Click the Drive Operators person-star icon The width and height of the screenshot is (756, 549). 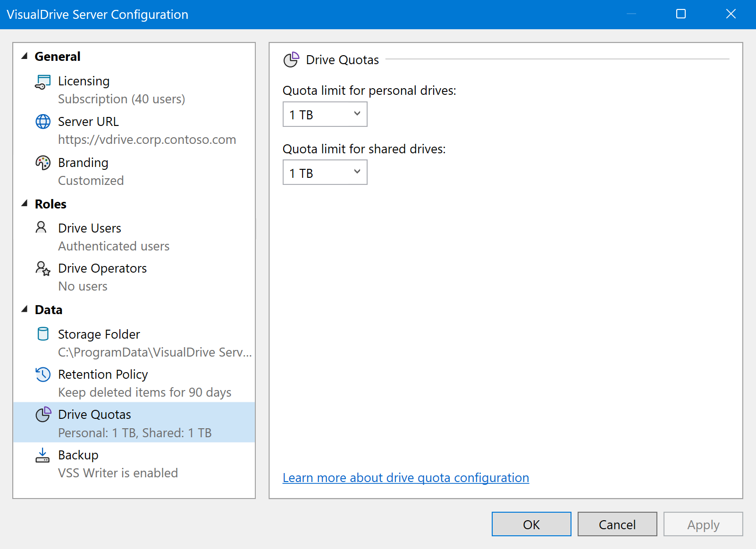tap(43, 268)
